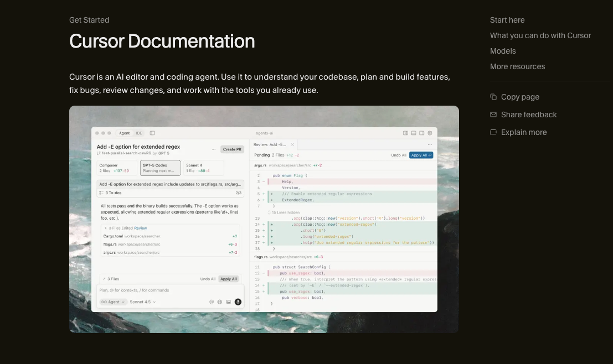
Task: Open the Agent mode dropdown
Action: 113,302
